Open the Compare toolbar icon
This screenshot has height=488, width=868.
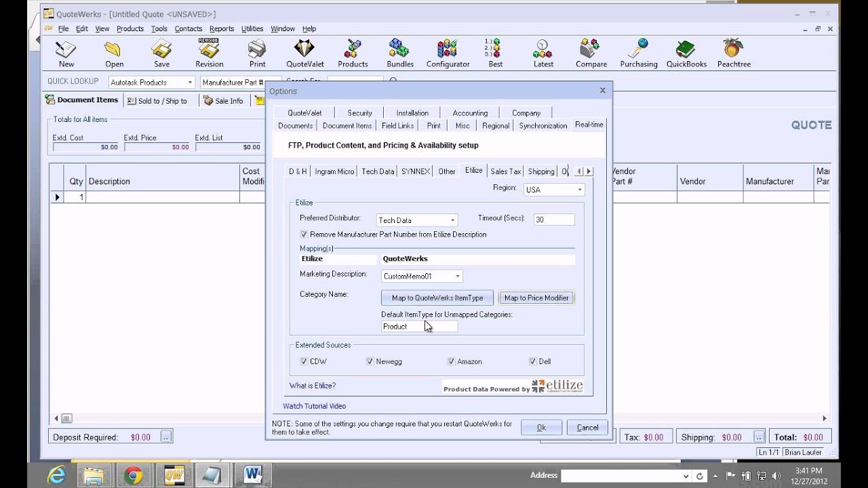coord(591,54)
